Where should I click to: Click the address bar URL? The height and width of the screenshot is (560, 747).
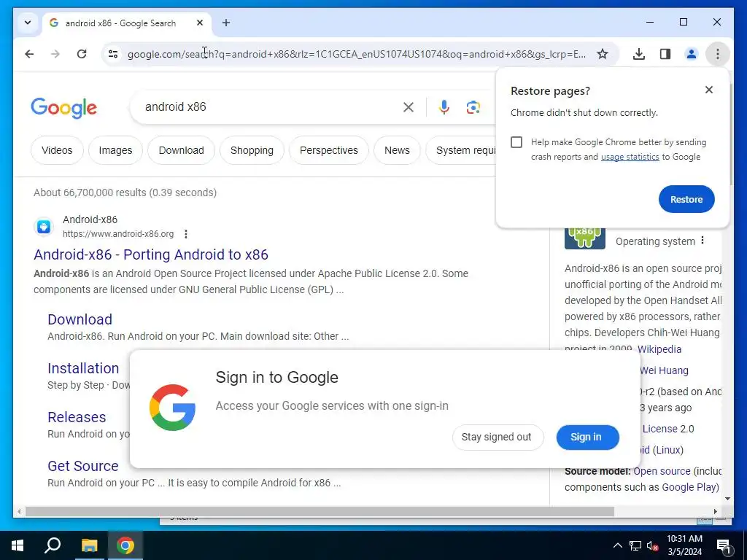coord(356,54)
